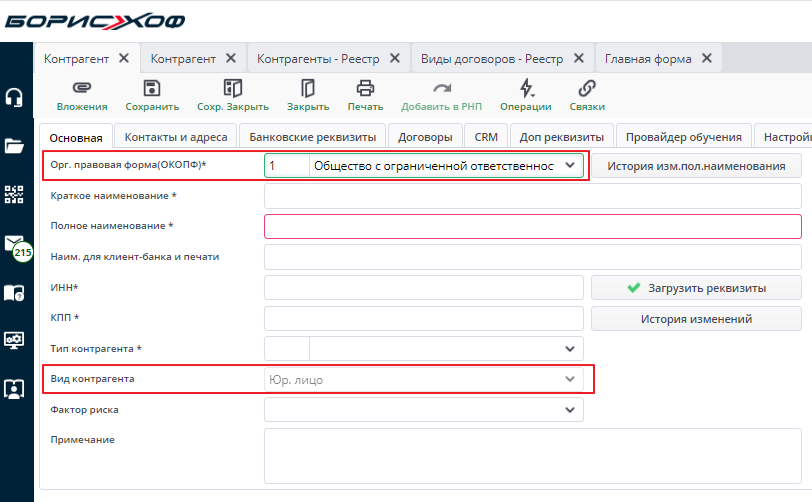The width and height of the screenshot is (812, 502).
Task: Click Общество с ограниченной ответственнос text
Action: click(434, 166)
